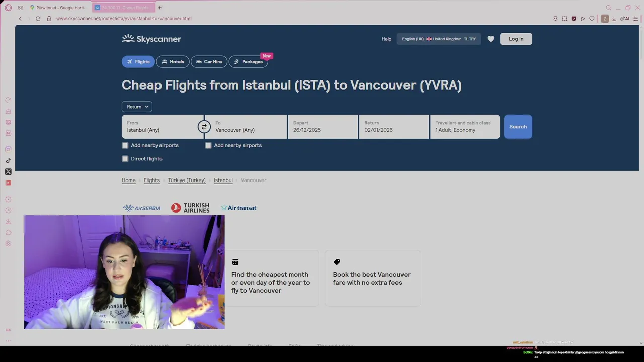Viewport: 644px width, 362px height.
Task: Click the Turkish Airlines logo
Action: (190, 208)
